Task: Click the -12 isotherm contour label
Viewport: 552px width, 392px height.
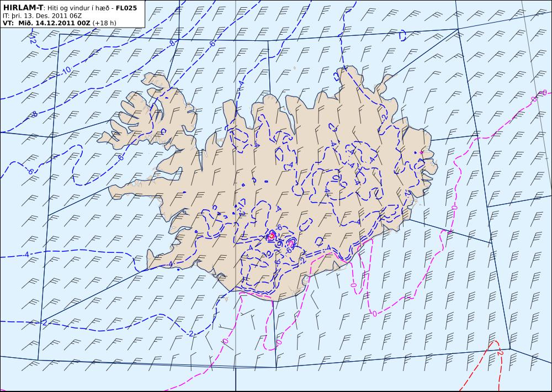Action: 33,39
